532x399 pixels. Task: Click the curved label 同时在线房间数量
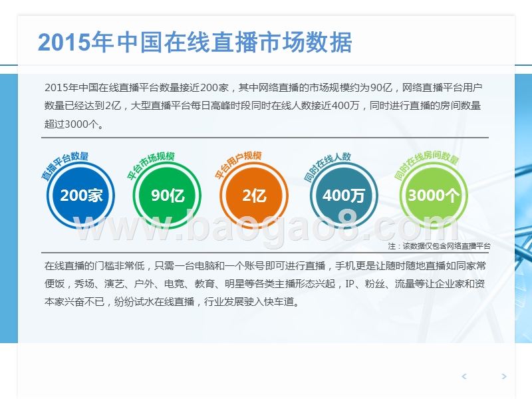(x=427, y=164)
